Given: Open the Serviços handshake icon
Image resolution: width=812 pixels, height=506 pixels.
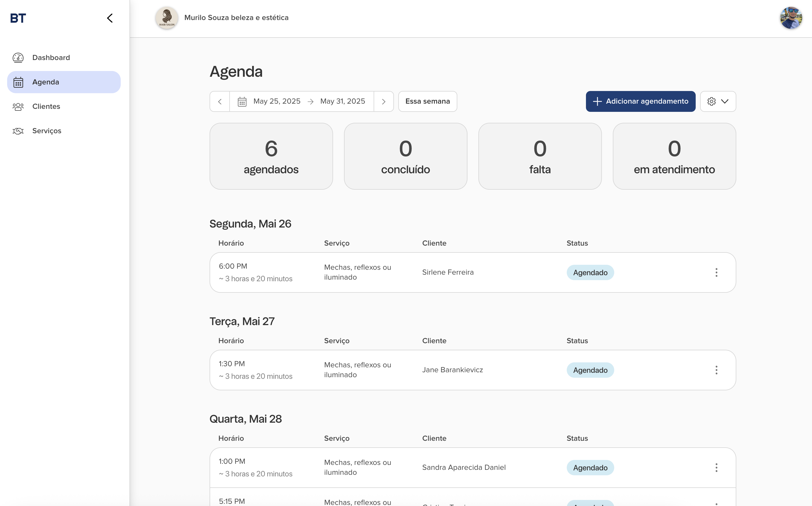Looking at the screenshot, I should click(x=18, y=131).
